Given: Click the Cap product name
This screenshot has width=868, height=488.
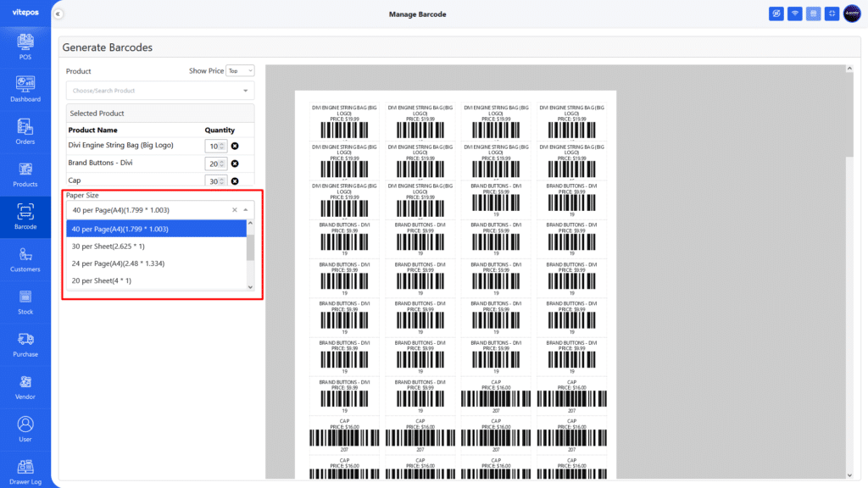Looking at the screenshot, I should tap(75, 180).
